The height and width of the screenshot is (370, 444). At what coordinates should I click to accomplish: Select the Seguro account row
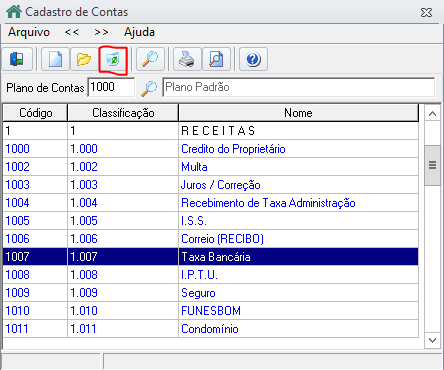(x=211, y=293)
